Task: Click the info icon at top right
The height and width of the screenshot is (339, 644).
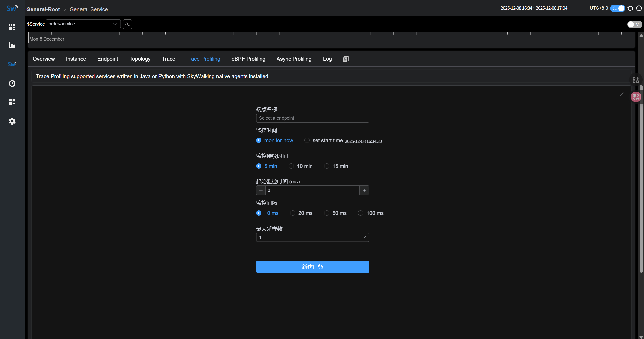Action: [x=639, y=8]
